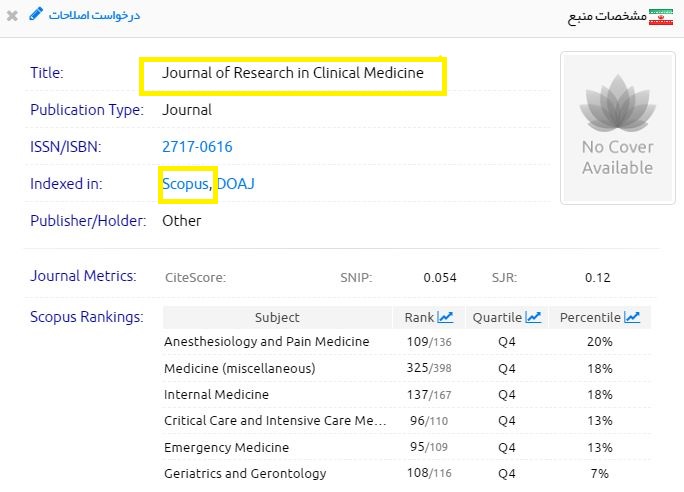Close the source details panel
684x492 pixels.
point(12,16)
